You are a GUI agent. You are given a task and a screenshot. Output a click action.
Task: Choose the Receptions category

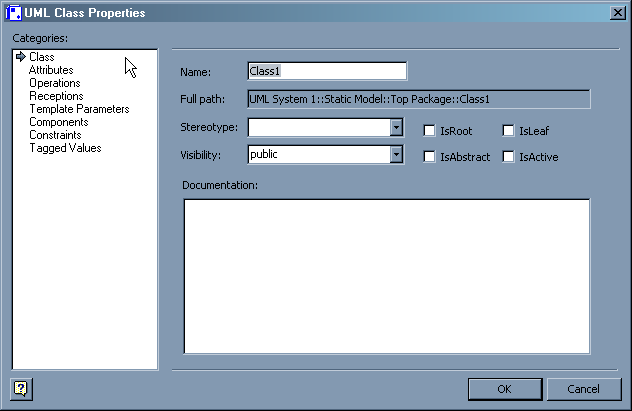click(56, 96)
